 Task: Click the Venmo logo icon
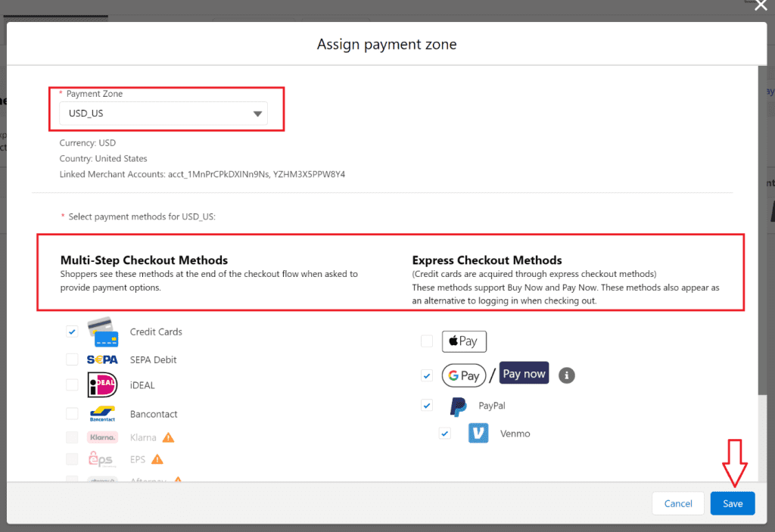click(x=478, y=434)
